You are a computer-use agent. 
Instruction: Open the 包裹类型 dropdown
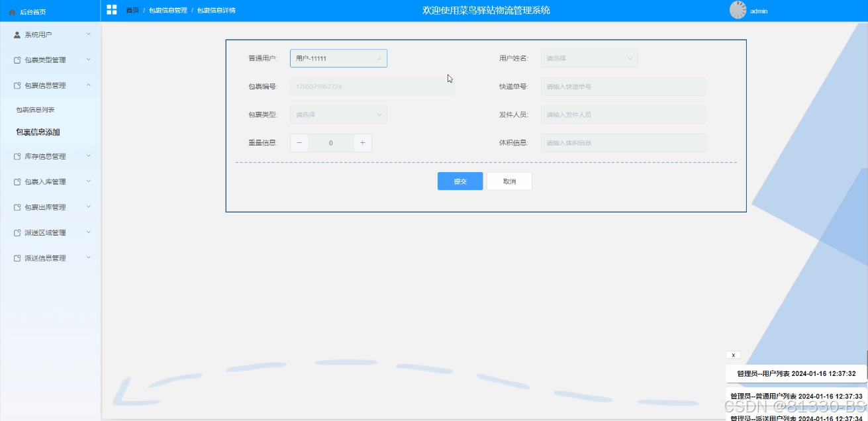[338, 115]
